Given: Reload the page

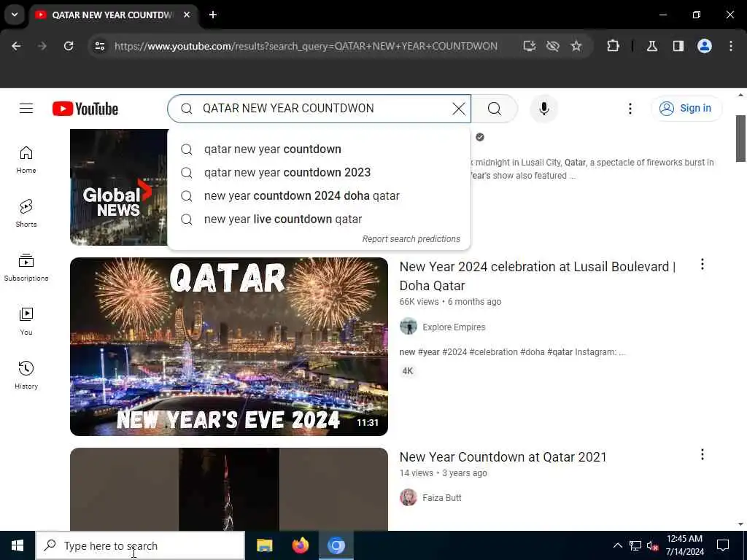Looking at the screenshot, I should point(69,46).
